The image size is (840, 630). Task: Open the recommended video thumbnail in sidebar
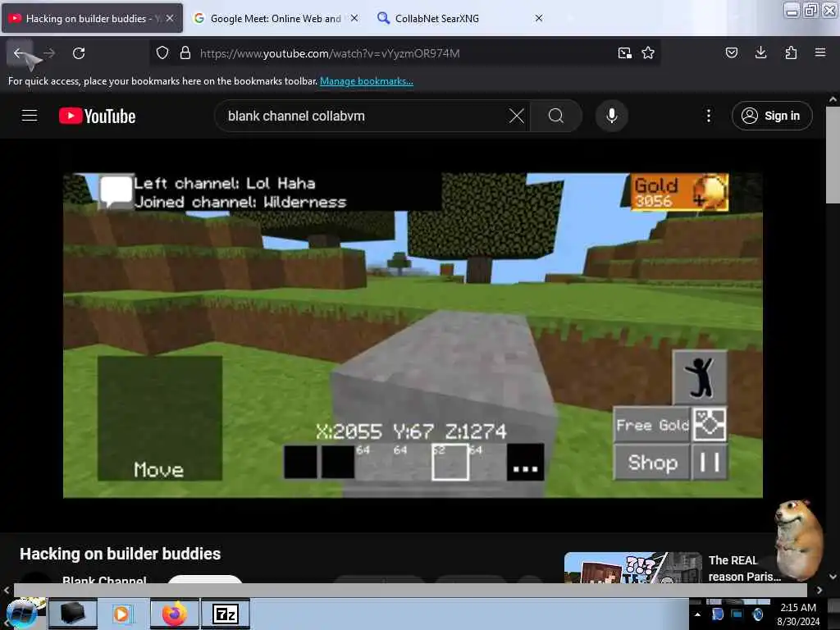point(632,568)
